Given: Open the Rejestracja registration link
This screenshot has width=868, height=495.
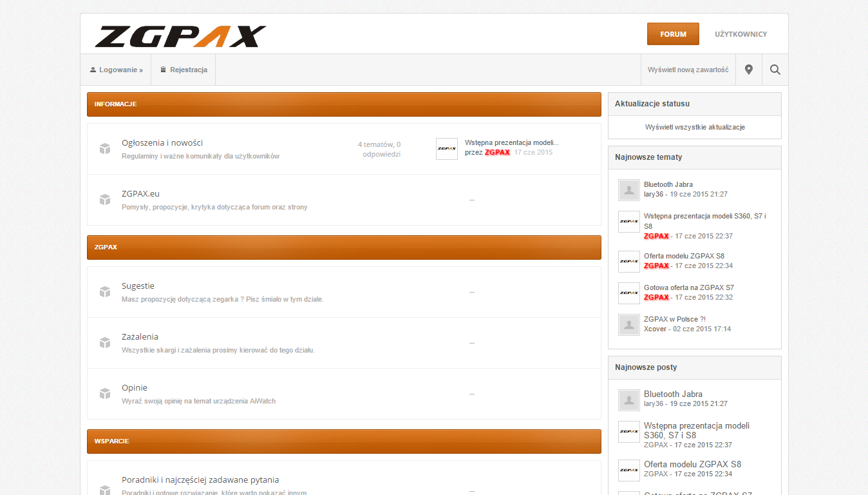Looking at the screenshot, I should tap(184, 70).
